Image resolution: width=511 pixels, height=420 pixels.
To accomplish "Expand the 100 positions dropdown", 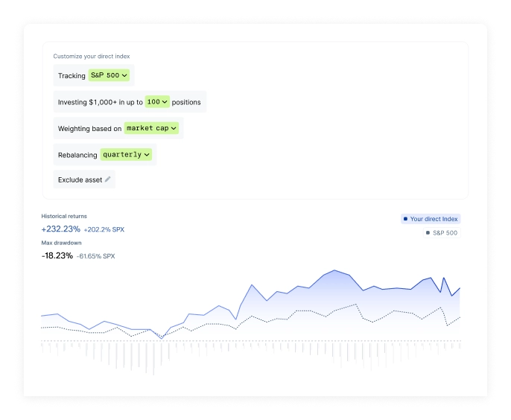I will [157, 102].
